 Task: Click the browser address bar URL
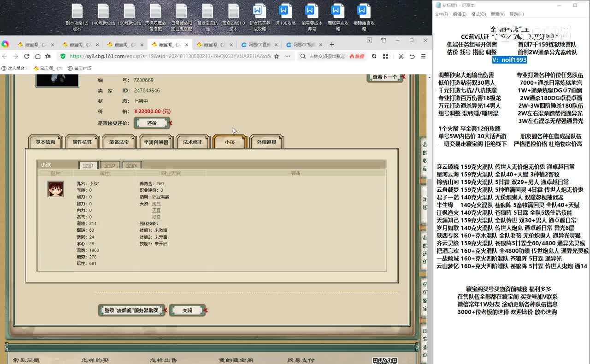[x=170, y=56]
